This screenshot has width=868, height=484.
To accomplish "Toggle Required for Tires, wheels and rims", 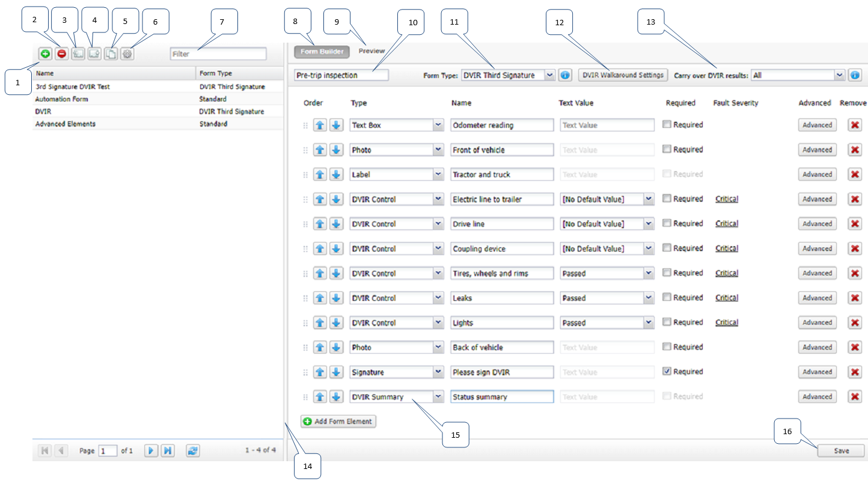I will tap(667, 273).
